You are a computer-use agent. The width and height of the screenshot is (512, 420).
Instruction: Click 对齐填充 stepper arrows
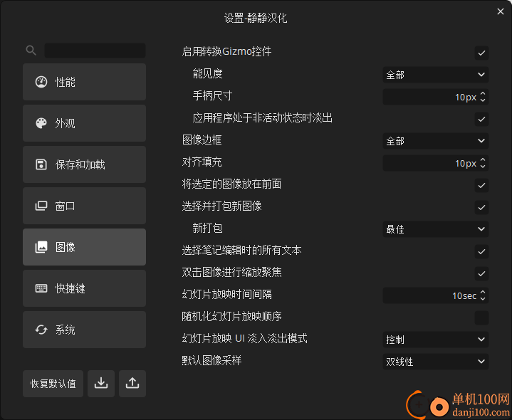[483, 163]
